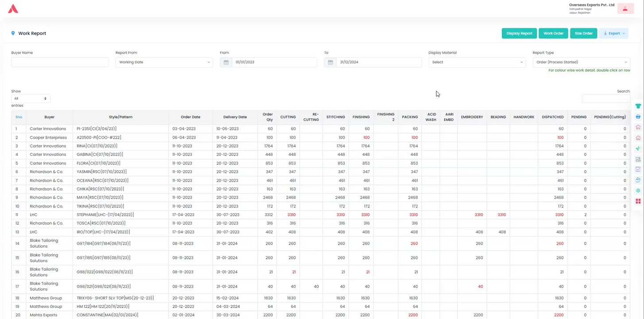Select the STEPHANIE[LHC-(17/04/2023)] row
Screen dimensions: 644x319
(321, 214)
